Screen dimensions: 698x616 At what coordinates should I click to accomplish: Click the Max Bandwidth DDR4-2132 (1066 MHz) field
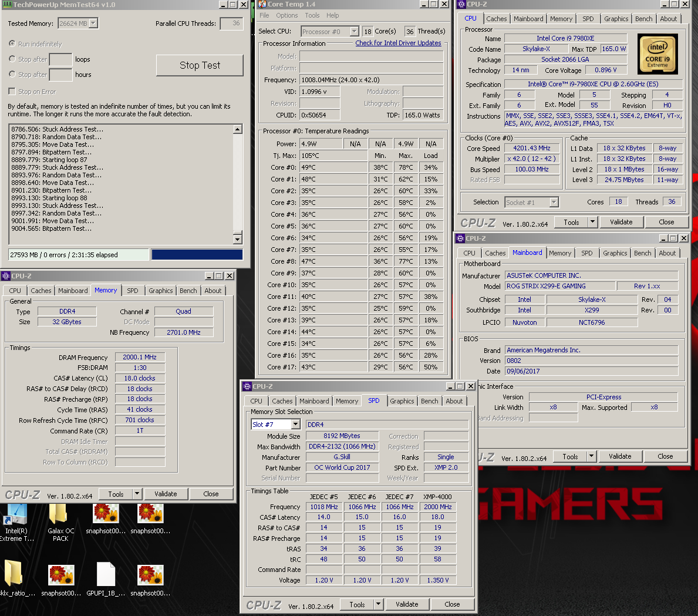click(342, 446)
